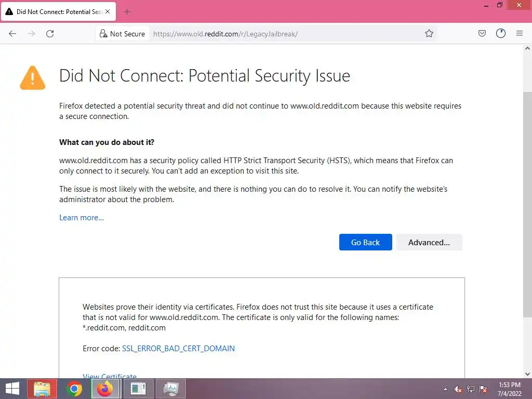Click the Go Back button
Screen dimensions: 532x399
[365, 242]
